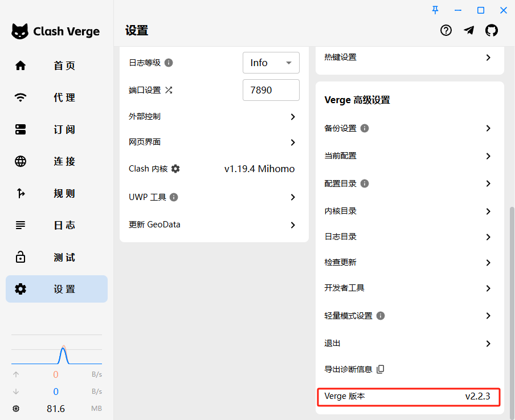Click the 81.6 memory usage value
515x420 pixels.
pos(55,409)
